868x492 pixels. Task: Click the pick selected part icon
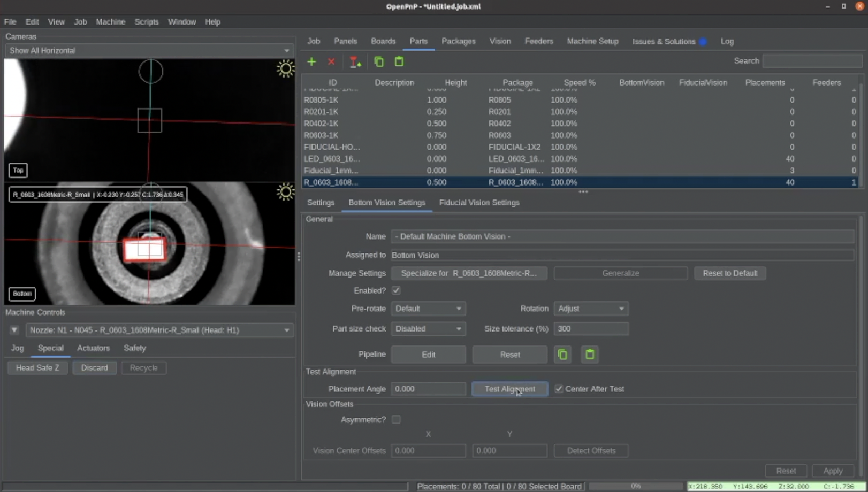[x=355, y=62]
